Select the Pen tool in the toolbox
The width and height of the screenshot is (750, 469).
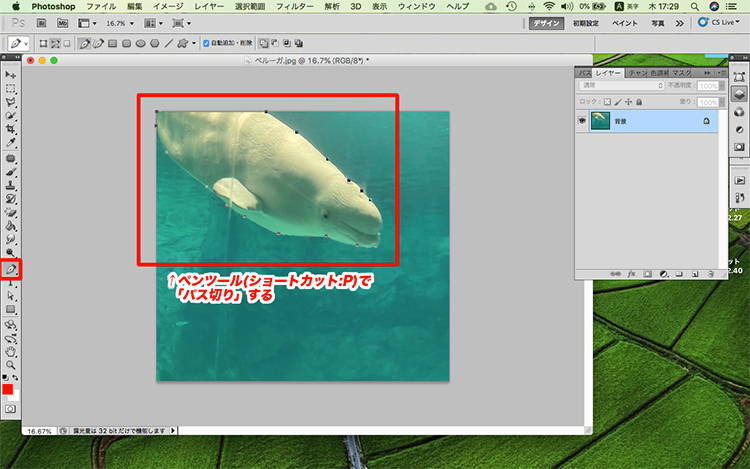(11, 269)
